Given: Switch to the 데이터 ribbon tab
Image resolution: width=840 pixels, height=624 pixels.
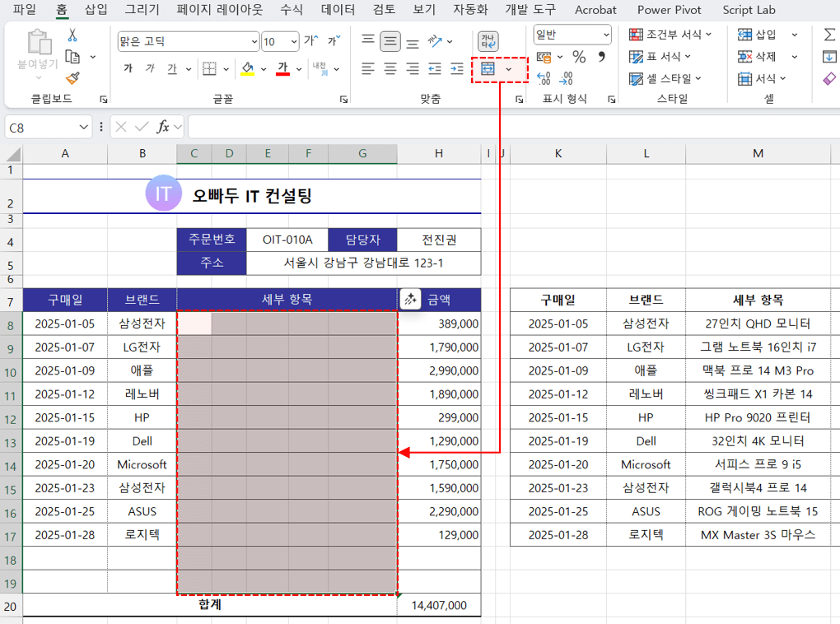Looking at the screenshot, I should tap(338, 10).
